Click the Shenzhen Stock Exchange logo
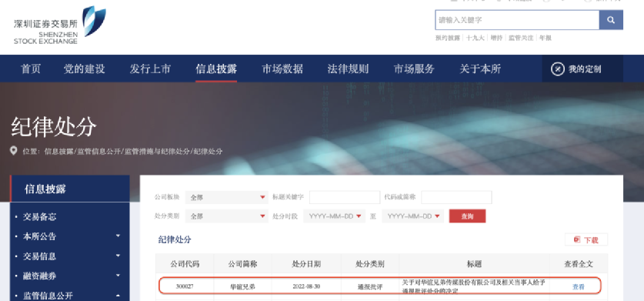This screenshot has width=644, height=301. coord(59,25)
